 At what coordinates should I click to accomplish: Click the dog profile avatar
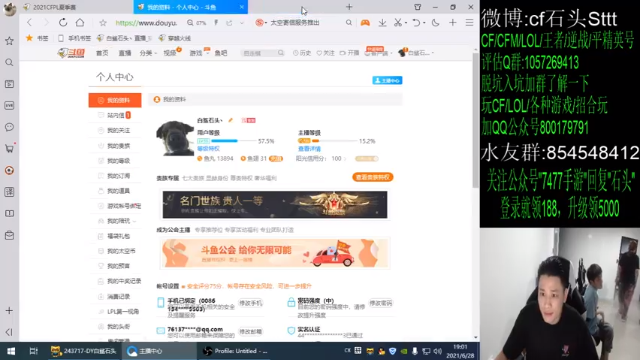[175, 138]
